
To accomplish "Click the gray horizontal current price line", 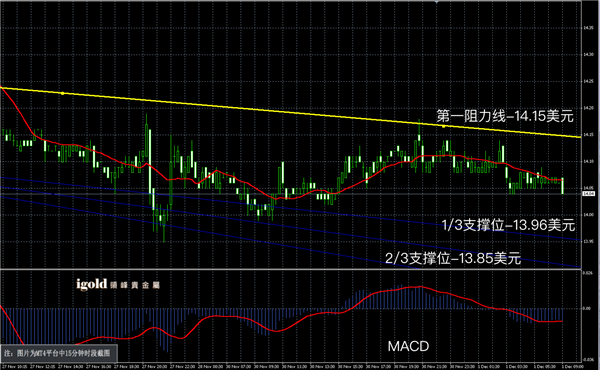I will (291, 194).
